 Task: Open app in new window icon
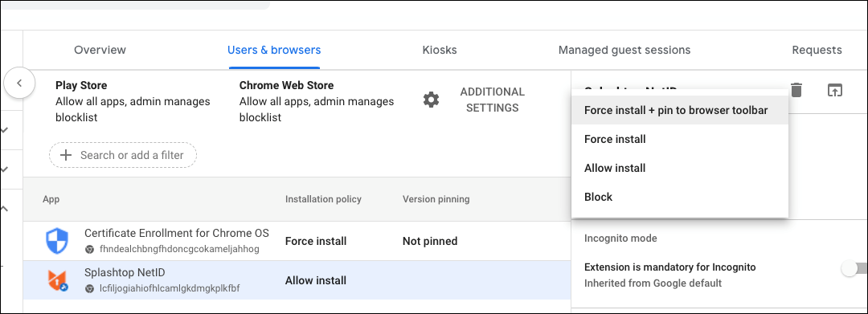click(x=834, y=90)
